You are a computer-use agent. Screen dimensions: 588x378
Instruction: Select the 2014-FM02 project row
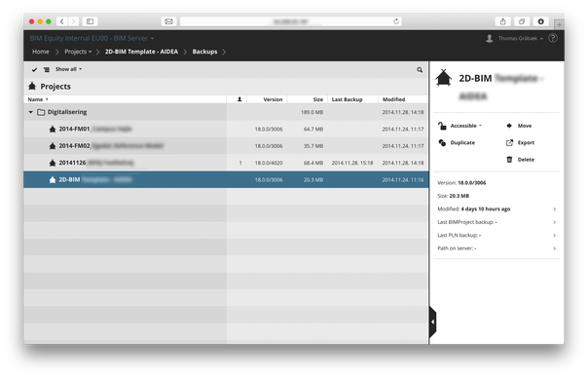(x=226, y=145)
